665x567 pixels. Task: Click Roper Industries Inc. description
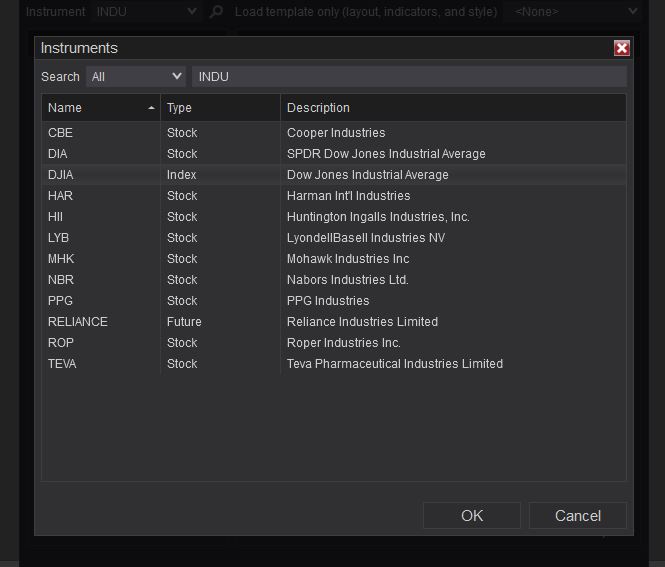pyautogui.click(x=344, y=343)
